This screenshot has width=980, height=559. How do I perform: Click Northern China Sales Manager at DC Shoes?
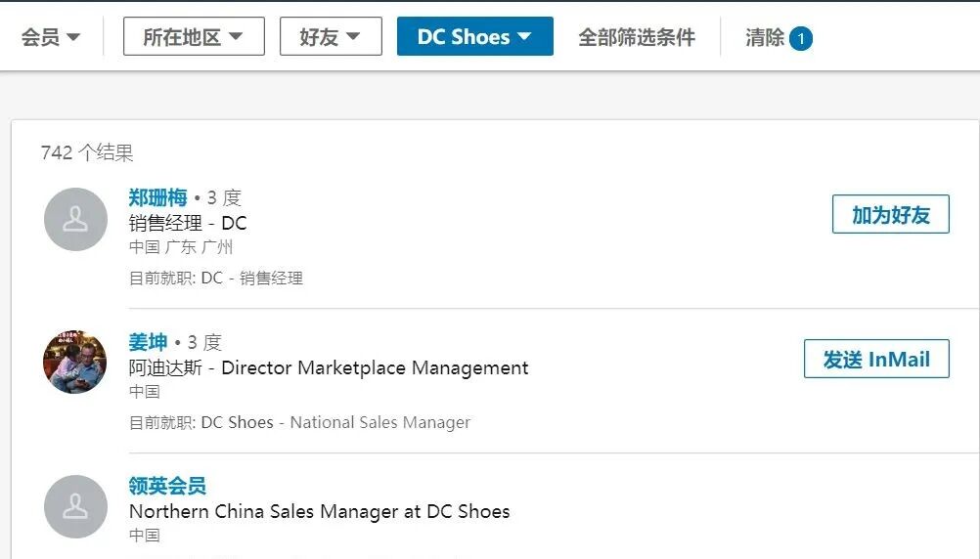click(320, 511)
